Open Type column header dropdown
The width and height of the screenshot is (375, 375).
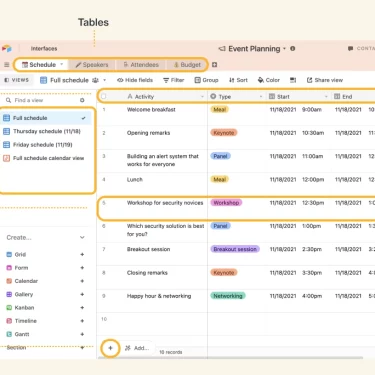pyautogui.click(x=261, y=97)
